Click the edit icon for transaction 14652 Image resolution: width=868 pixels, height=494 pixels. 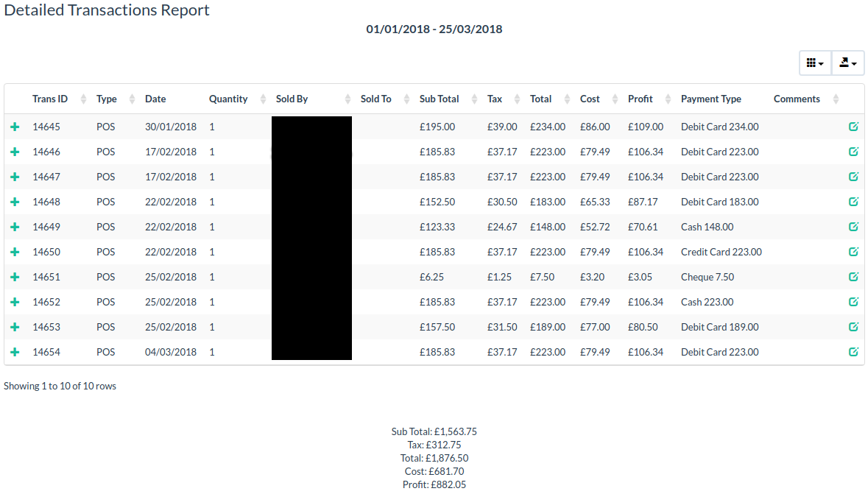853,302
